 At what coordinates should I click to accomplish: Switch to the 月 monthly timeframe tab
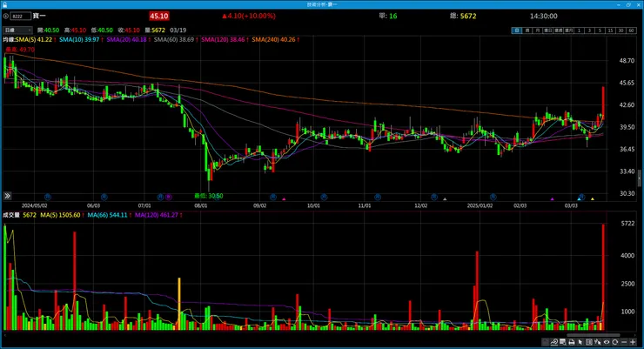[537, 30]
